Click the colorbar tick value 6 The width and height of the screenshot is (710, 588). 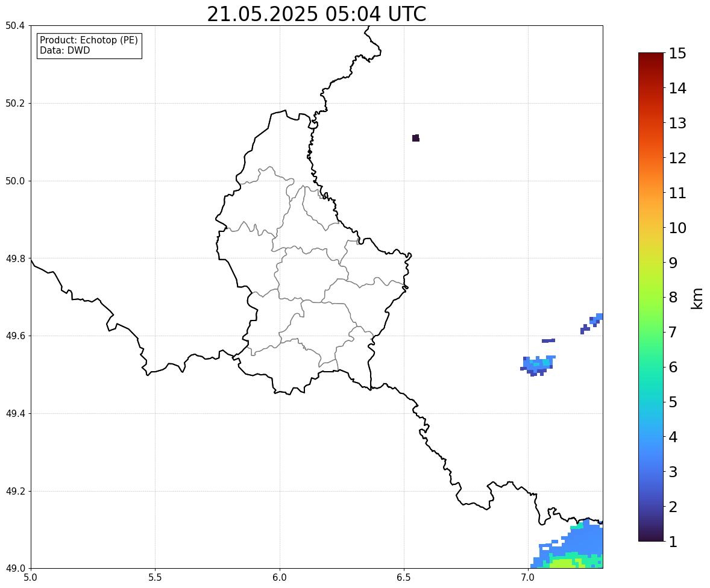[x=673, y=367]
